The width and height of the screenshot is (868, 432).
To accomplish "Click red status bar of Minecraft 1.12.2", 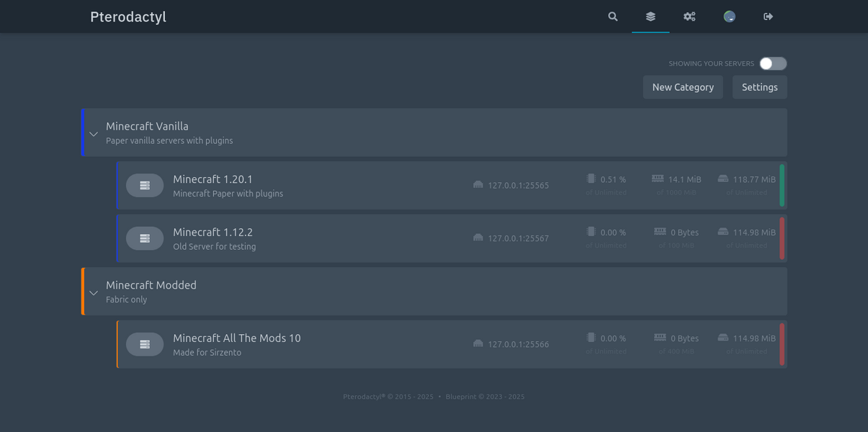I will [782, 238].
